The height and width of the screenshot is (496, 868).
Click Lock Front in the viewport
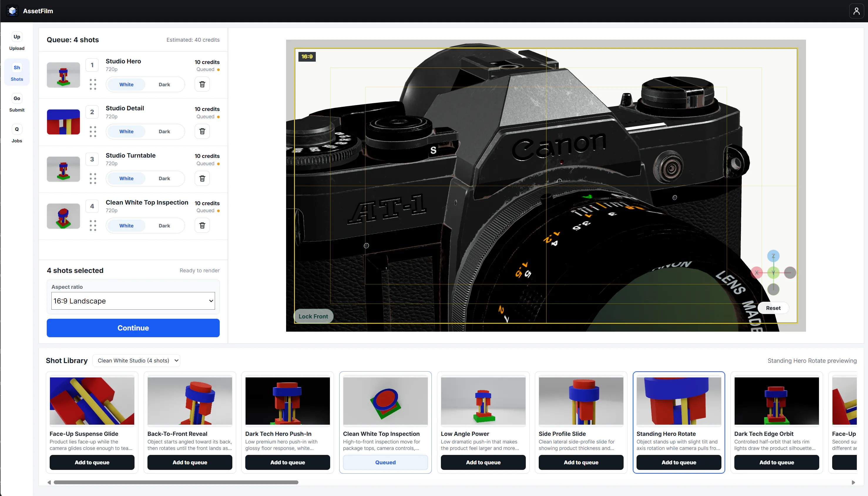(313, 316)
